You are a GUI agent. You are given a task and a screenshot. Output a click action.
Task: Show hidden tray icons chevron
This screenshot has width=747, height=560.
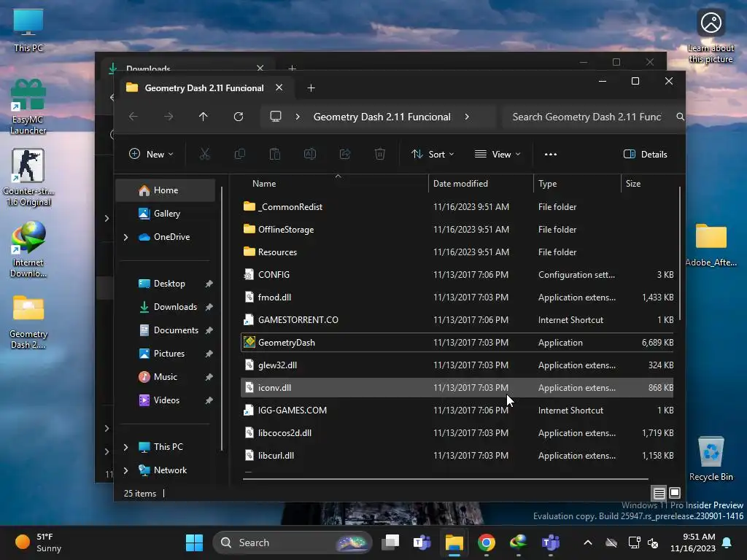click(x=588, y=542)
